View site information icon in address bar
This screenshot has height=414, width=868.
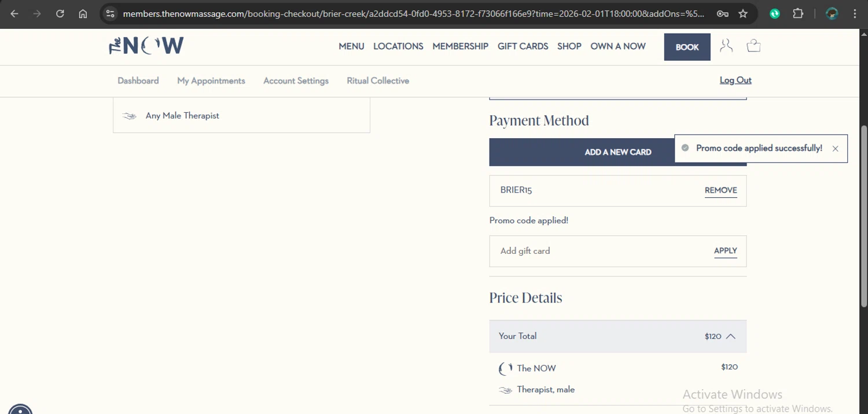[111, 14]
